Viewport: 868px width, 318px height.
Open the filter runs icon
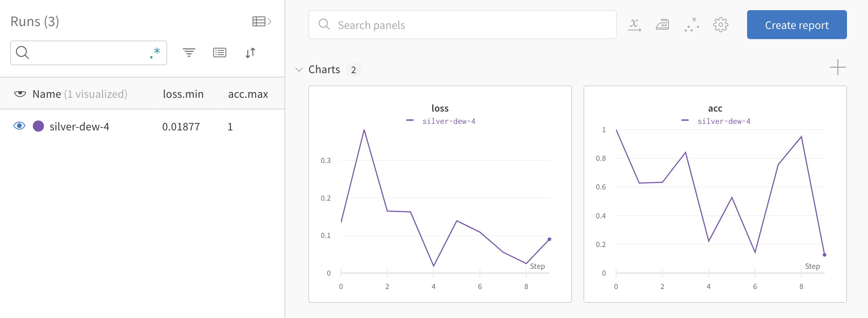tap(189, 53)
